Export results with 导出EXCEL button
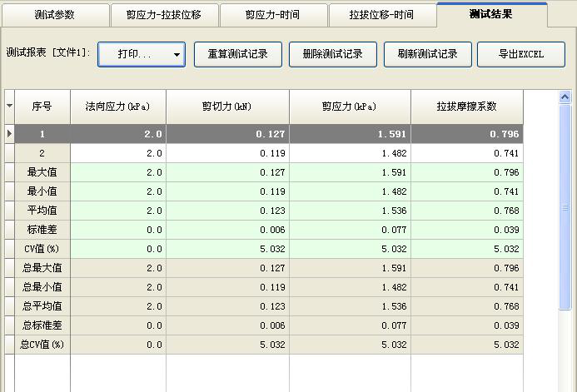 point(521,54)
